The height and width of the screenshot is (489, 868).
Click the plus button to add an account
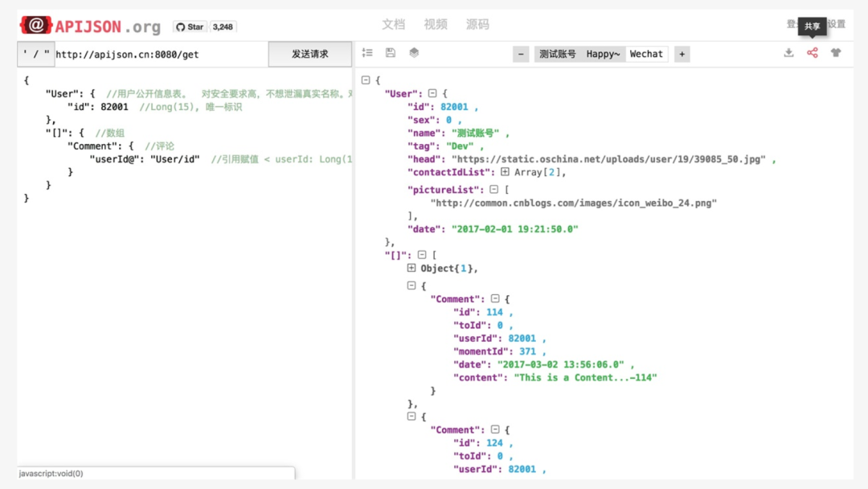[682, 53]
